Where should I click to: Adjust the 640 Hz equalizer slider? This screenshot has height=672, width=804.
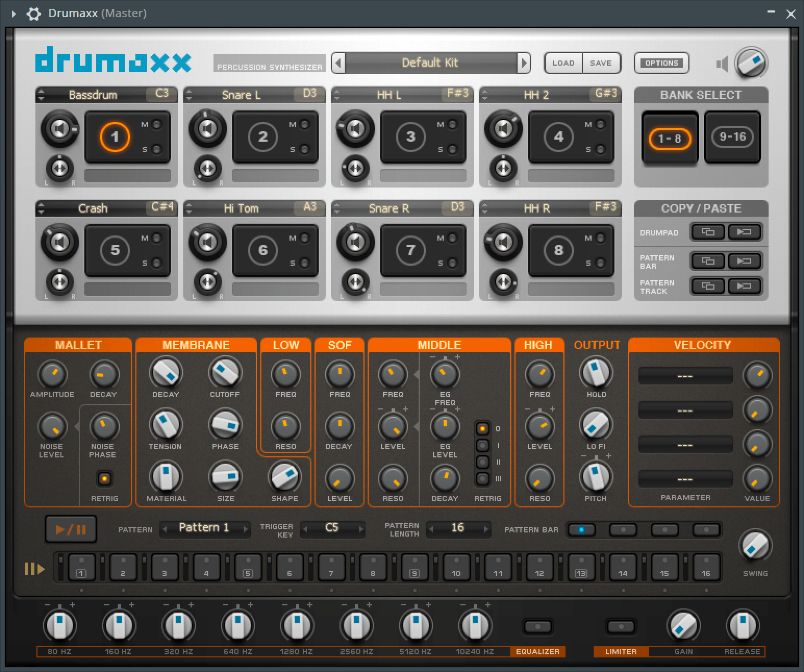pos(237,625)
